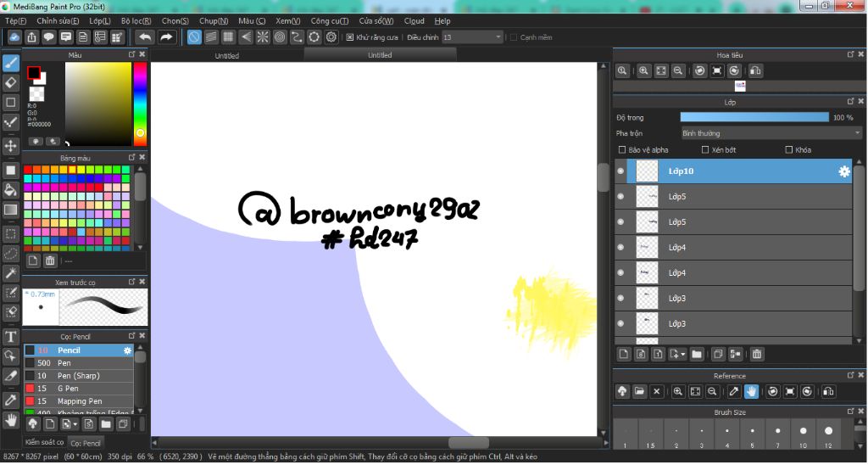Undock the Reference panel
Viewport: 868px width, 465px height.
tap(850, 375)
